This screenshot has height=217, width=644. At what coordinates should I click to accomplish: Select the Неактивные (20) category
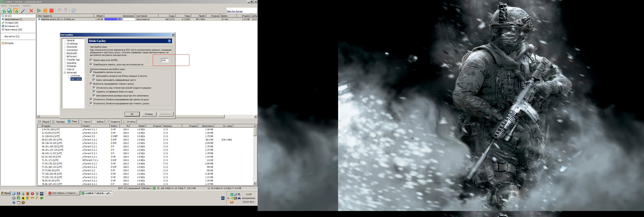pyautogui.click(x=13, y=30)
